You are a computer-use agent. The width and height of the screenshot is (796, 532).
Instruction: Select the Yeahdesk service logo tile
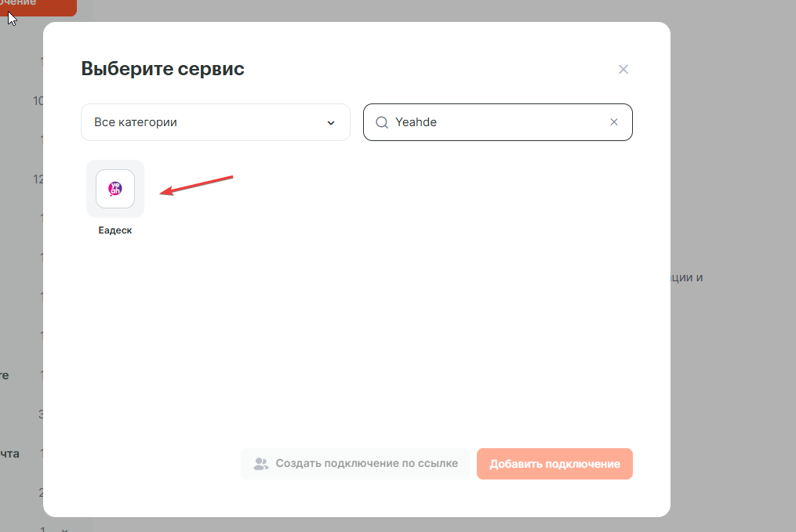pyautogui.click(x=115, y=189)
